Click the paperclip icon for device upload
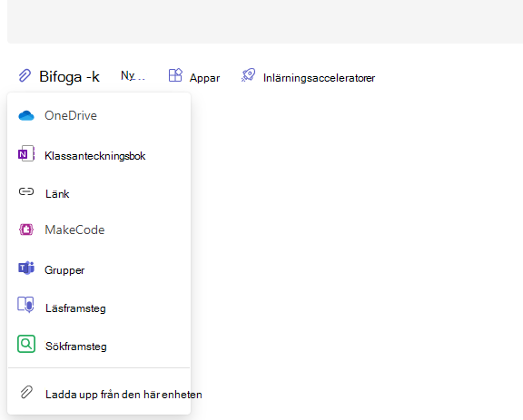Viewport: 523px width, 420px height. point(26,393)
